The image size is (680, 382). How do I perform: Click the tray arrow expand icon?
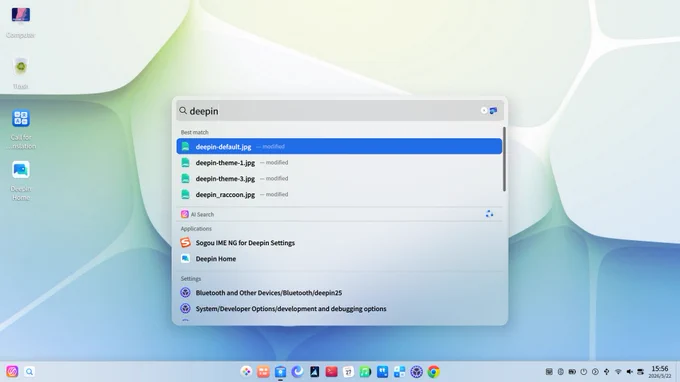click(x=595, y=372)
